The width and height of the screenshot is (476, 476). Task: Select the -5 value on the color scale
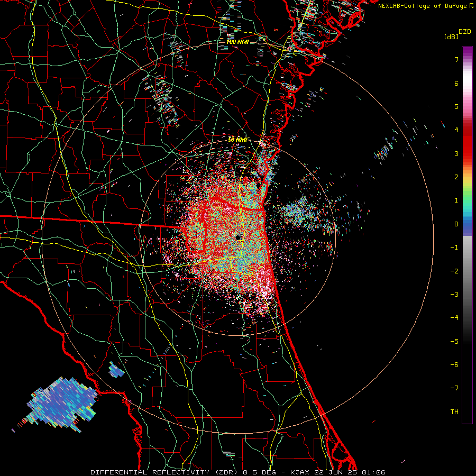tap(454, 341)
